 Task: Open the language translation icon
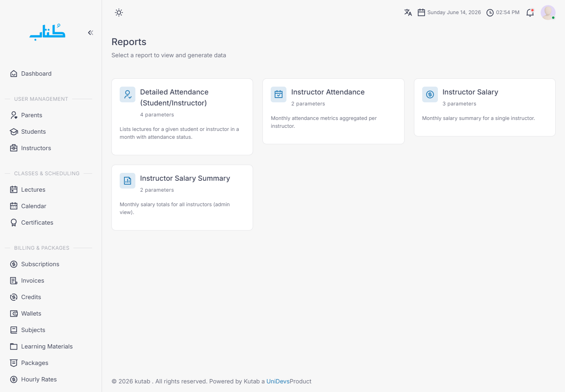tap(408, 13)
